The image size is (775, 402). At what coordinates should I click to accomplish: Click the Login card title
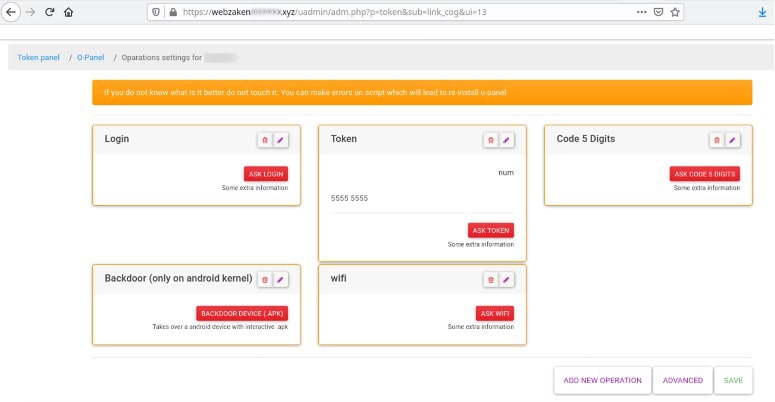tap(117, 139)
